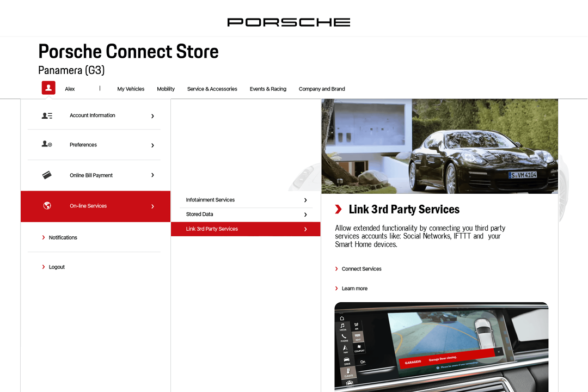Open the My Vehicles menu

pyautogui.click(x=131, y=89)
